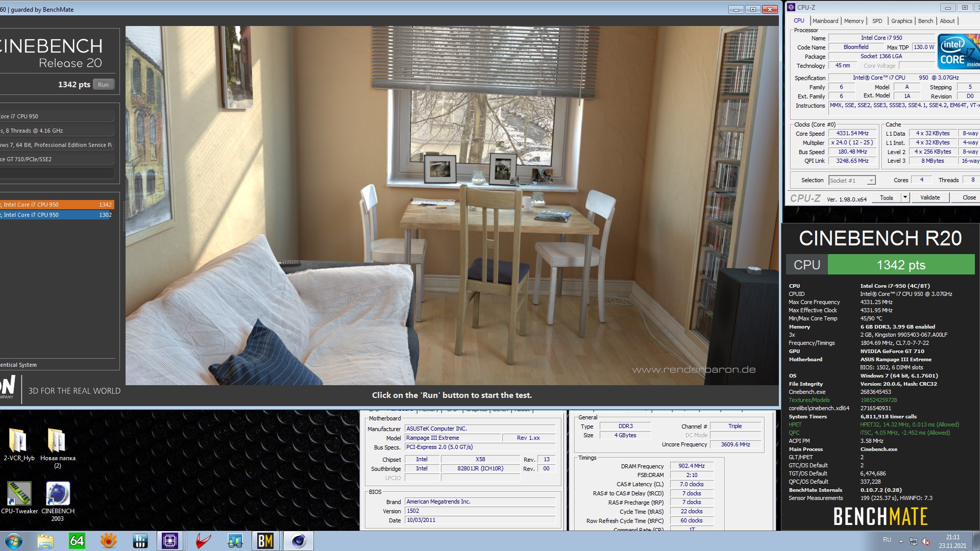Click the BENCHMATE logo at panel bottom
980x551 pixels.
point(880,516)
